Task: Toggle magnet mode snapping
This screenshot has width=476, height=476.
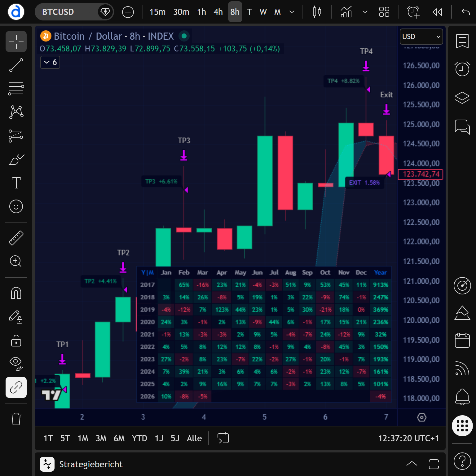Action: click(16, 293)
